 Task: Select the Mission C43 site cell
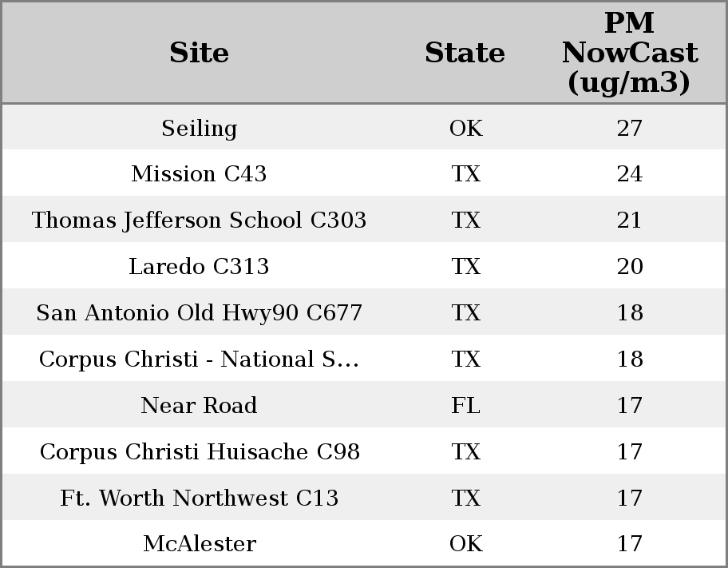199,174
